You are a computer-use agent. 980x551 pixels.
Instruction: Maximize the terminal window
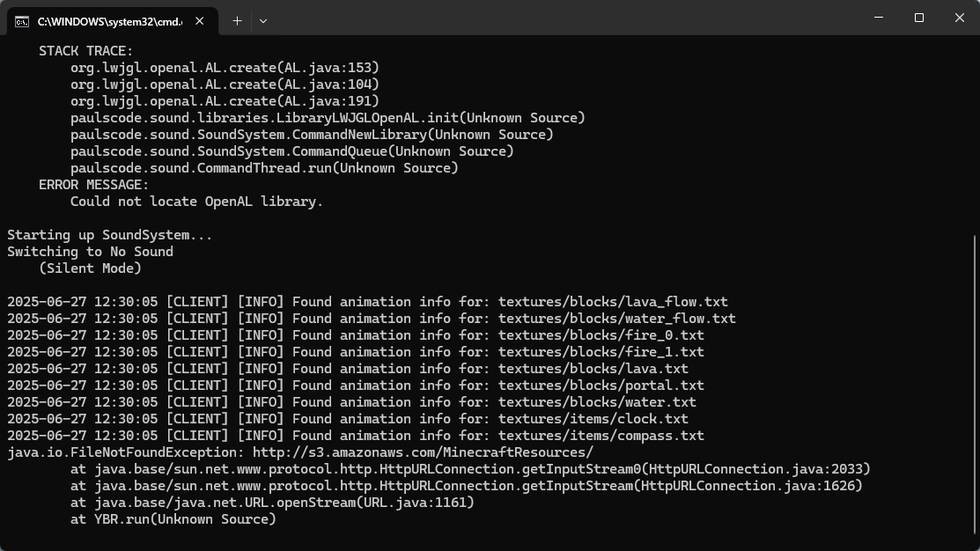coord(918,18)
